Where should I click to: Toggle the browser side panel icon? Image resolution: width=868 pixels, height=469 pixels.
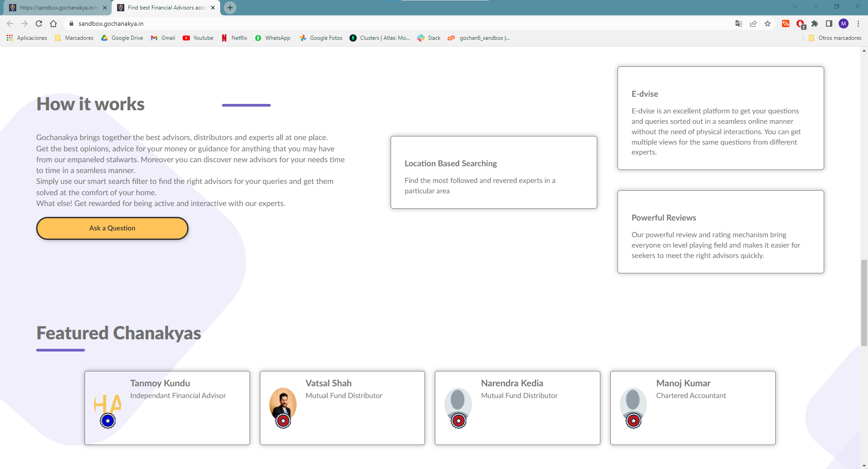[829, 23]
